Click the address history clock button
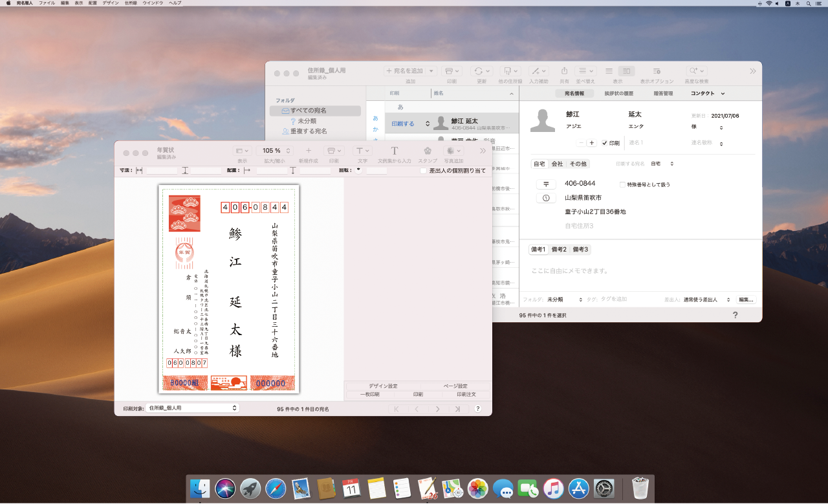The image size is (828, 504). 546,198
